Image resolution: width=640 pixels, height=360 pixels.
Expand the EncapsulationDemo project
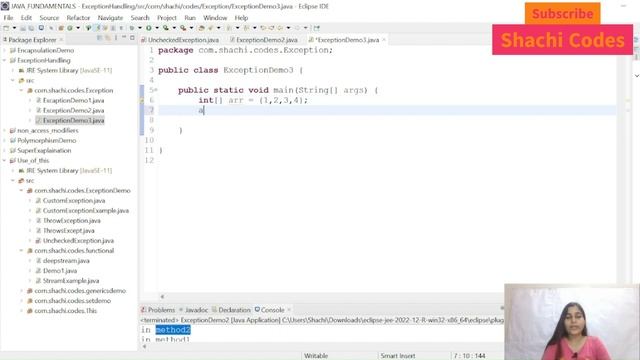tap(4, 50)
